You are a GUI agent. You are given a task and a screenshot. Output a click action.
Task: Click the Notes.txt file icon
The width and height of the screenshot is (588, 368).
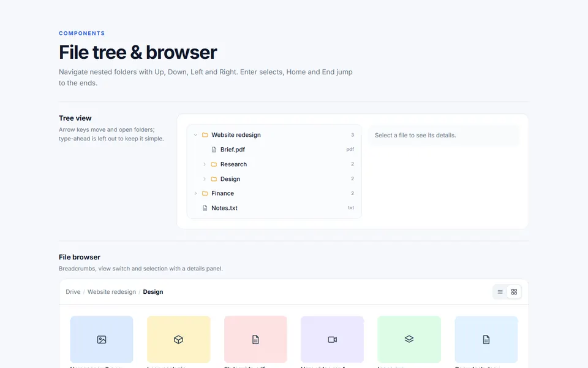205,208
